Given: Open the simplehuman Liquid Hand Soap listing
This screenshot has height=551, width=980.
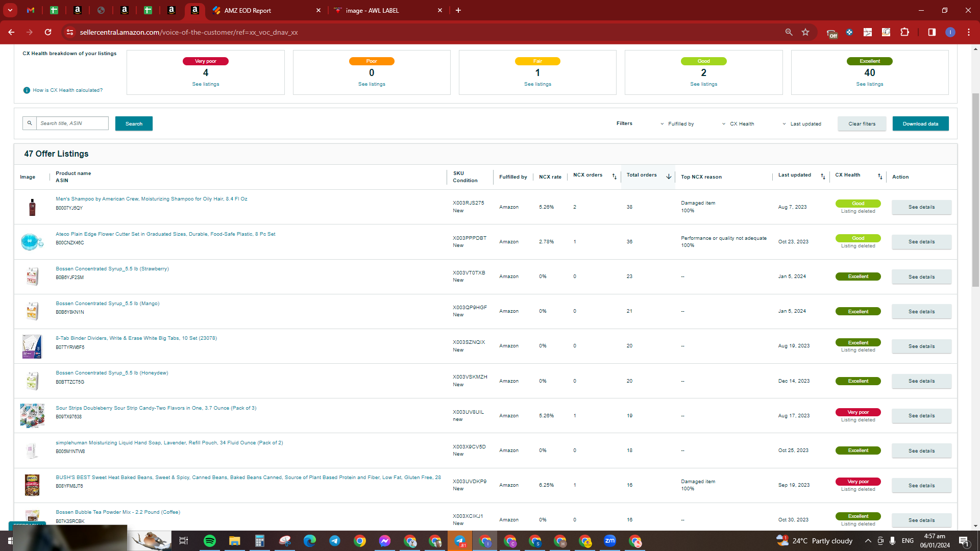Looking at the screenshot, I should click(x=169, y=443).
